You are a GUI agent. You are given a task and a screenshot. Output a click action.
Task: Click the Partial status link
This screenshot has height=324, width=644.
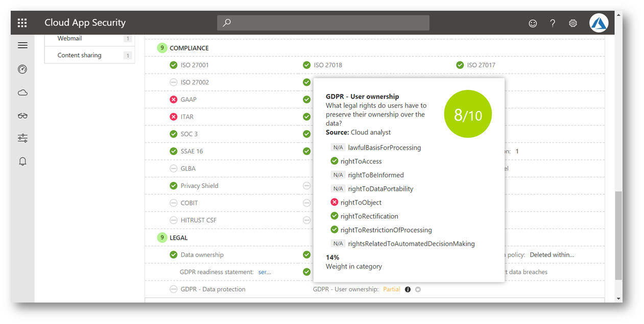(392, 289)
